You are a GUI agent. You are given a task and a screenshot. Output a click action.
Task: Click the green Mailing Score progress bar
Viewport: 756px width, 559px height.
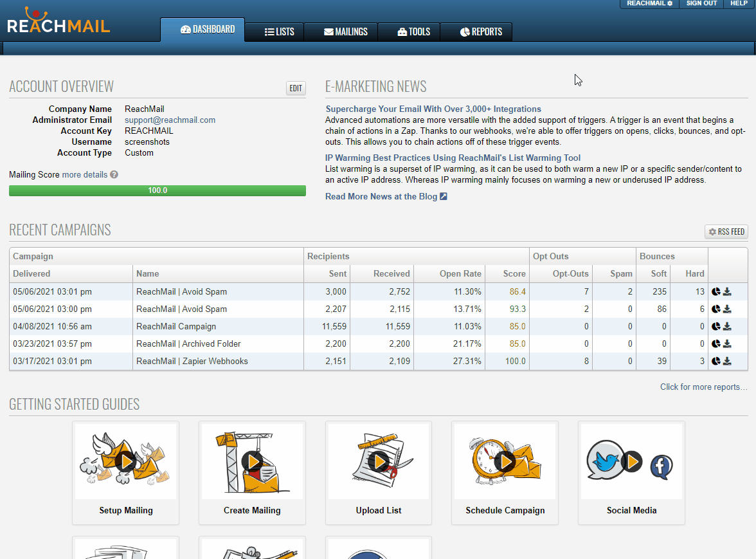[x=157, y=190]
